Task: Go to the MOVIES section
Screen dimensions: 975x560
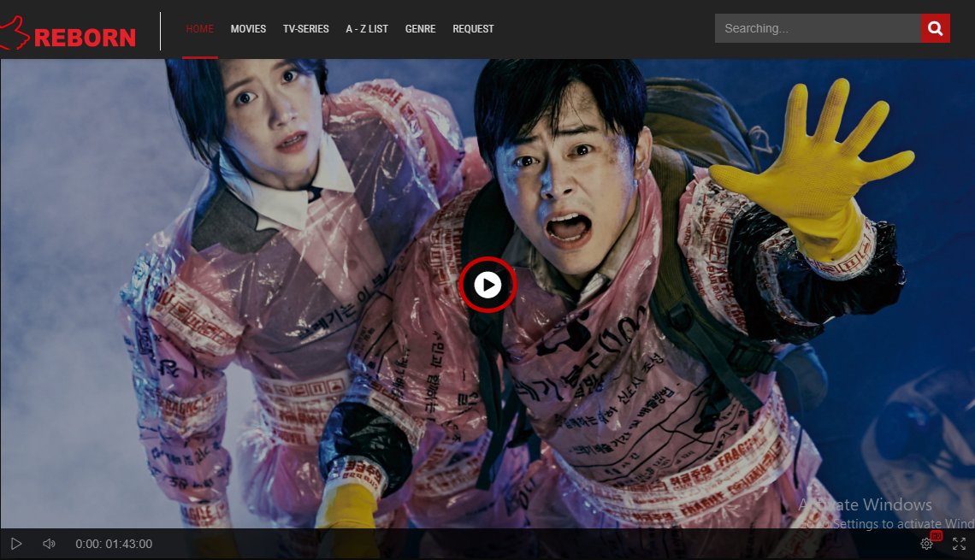Action: click(248, 28)
